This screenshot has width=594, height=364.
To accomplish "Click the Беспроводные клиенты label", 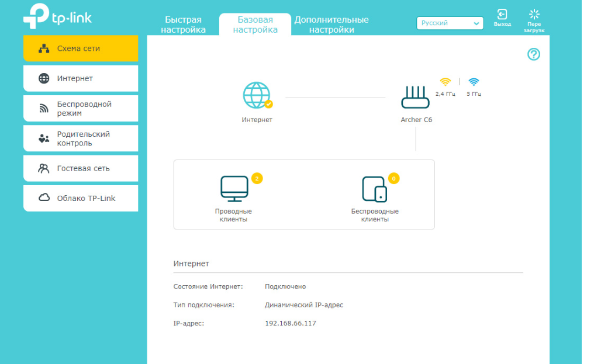I will point(375,215).
